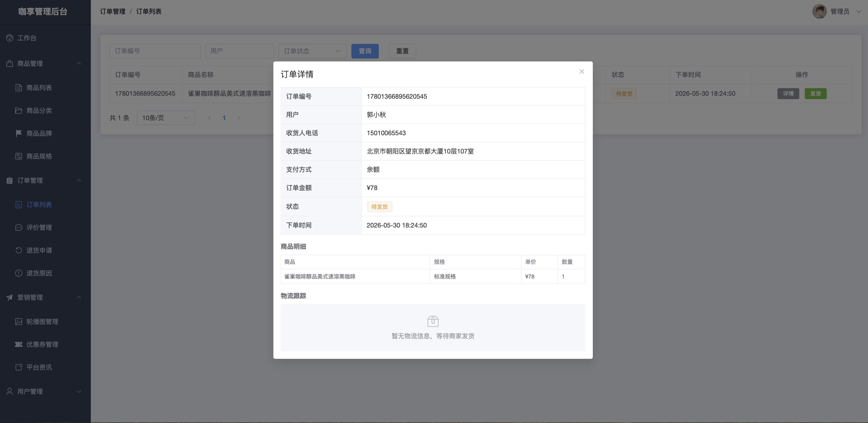
Task: Click the 咖享管理后台 title
Action: coord(43,11)
